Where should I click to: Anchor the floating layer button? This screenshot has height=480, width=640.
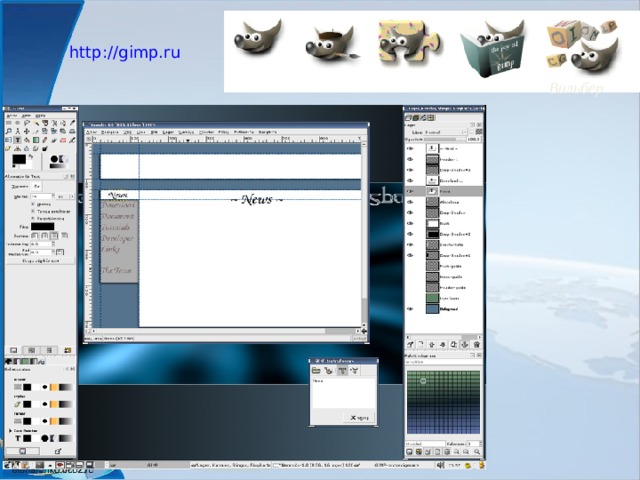tap(465, 345)
